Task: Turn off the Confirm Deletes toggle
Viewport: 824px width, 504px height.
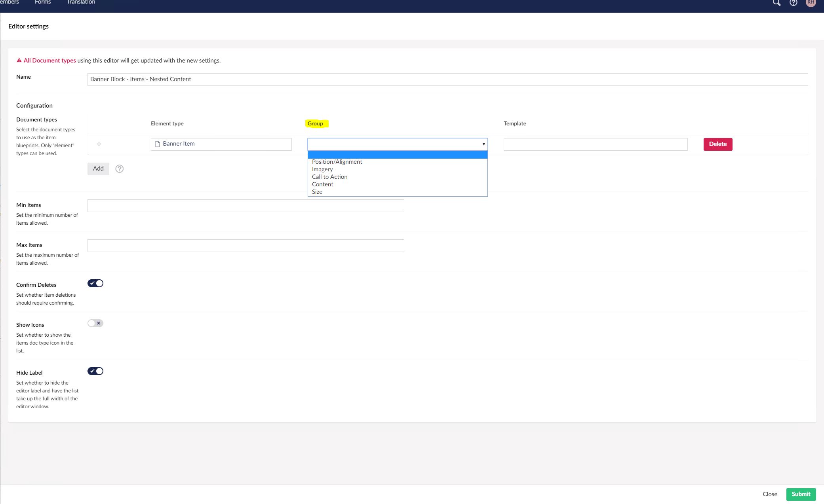Action: (95, 283)
